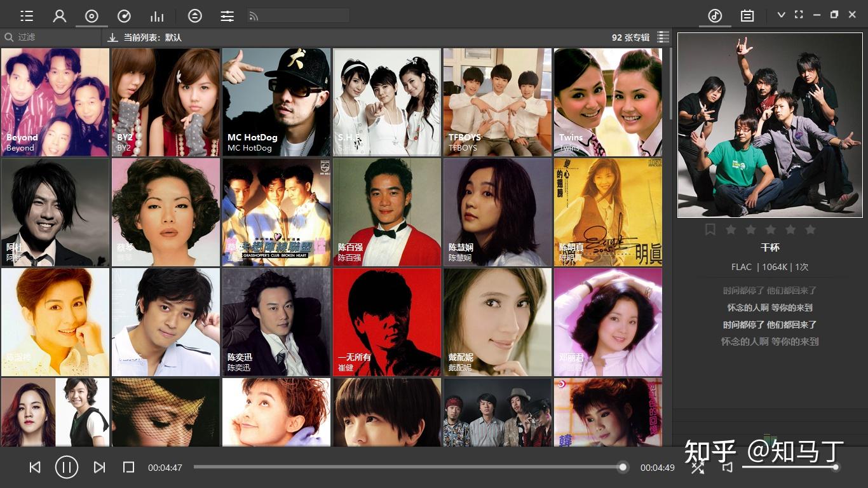Switch to the music note tab
Viewport: 868px width, 488px height.
pos(714,15)
